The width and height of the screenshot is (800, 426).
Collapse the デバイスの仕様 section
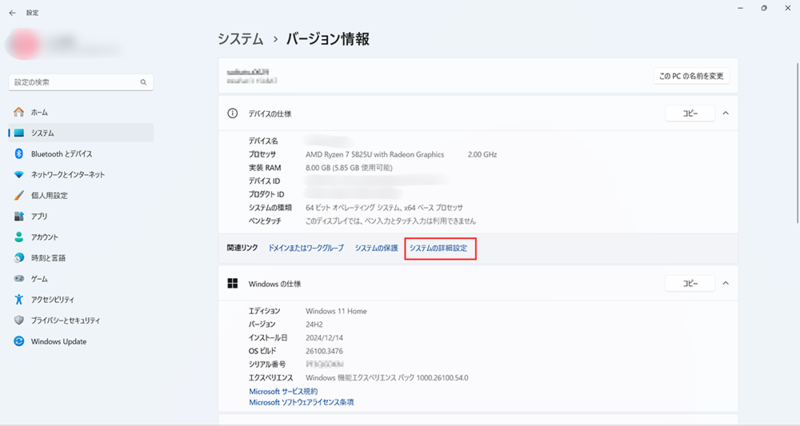726,113
